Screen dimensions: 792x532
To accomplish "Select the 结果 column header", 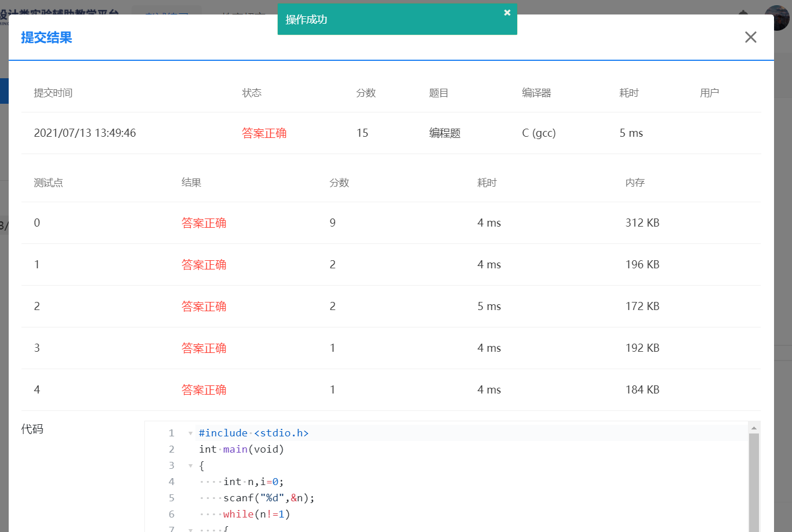I will click(x=191, y=183).
